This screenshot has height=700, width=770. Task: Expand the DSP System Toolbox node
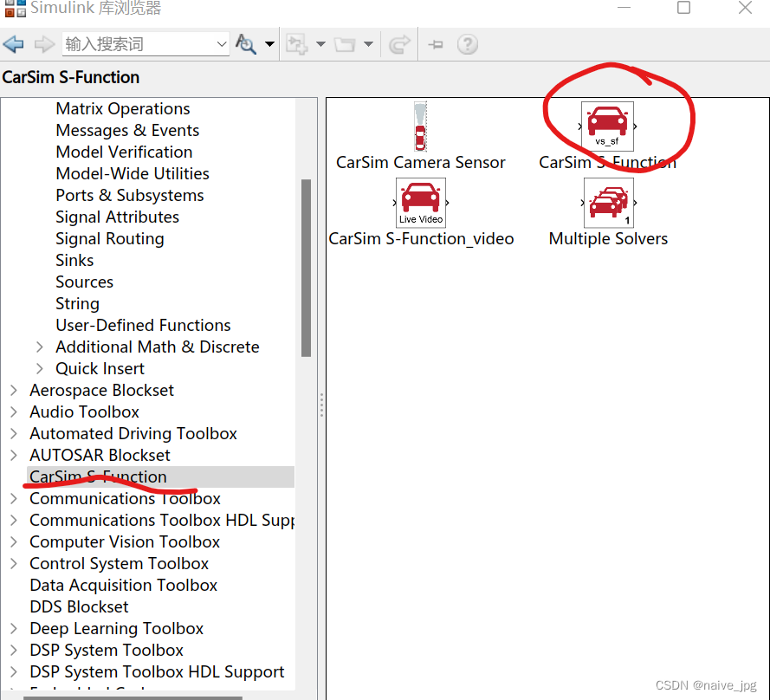pos(14,650)
